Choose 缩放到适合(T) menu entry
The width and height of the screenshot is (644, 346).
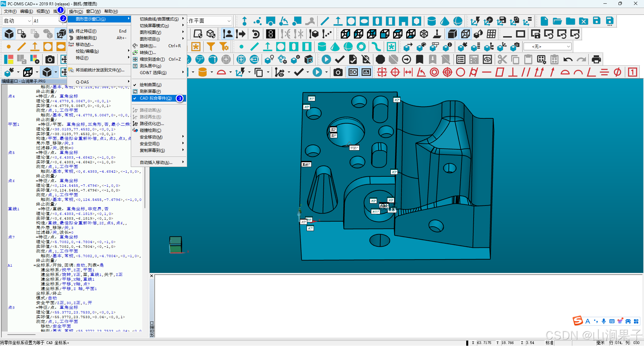159,59
